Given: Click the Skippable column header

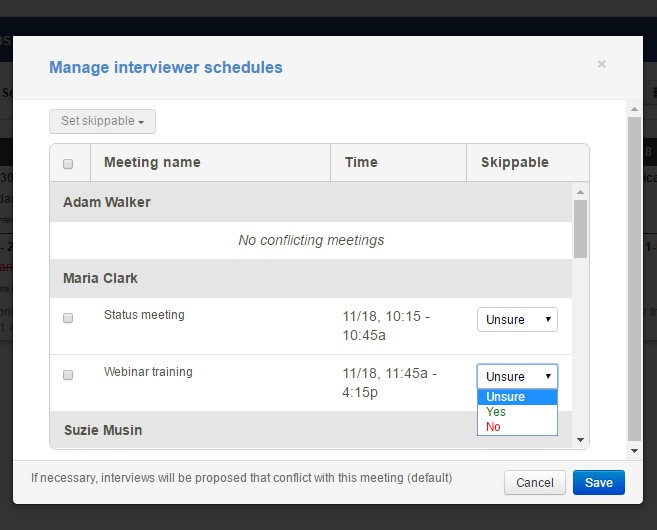Looking at the screenshot, I should [x=514, y=162].
